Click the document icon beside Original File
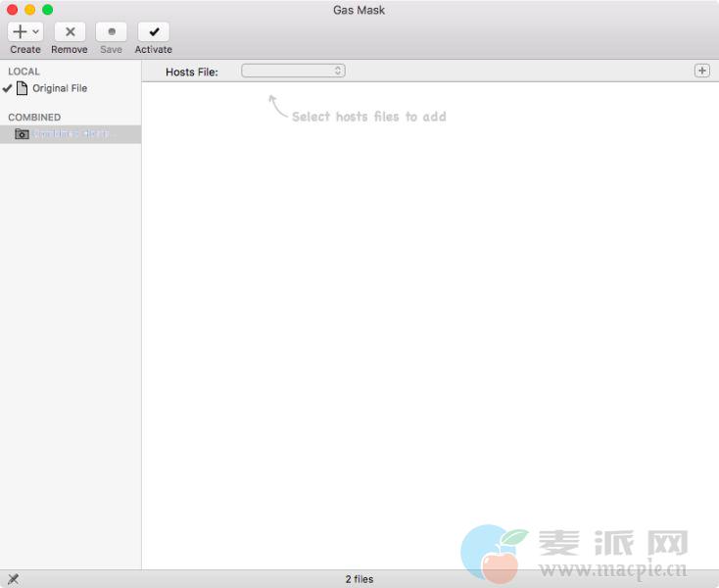 pos(23,88)
